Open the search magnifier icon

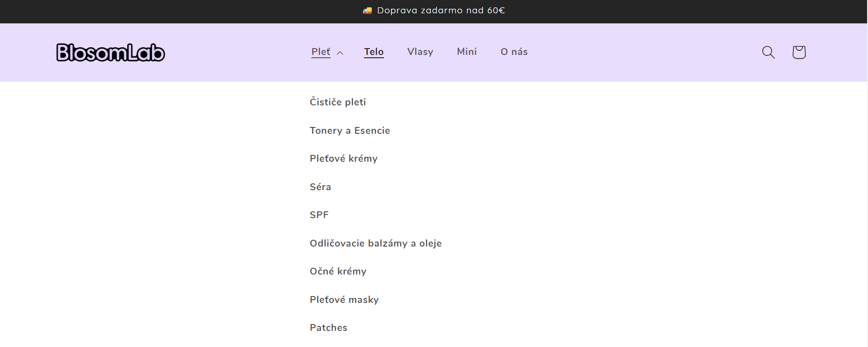pos(768,52)
